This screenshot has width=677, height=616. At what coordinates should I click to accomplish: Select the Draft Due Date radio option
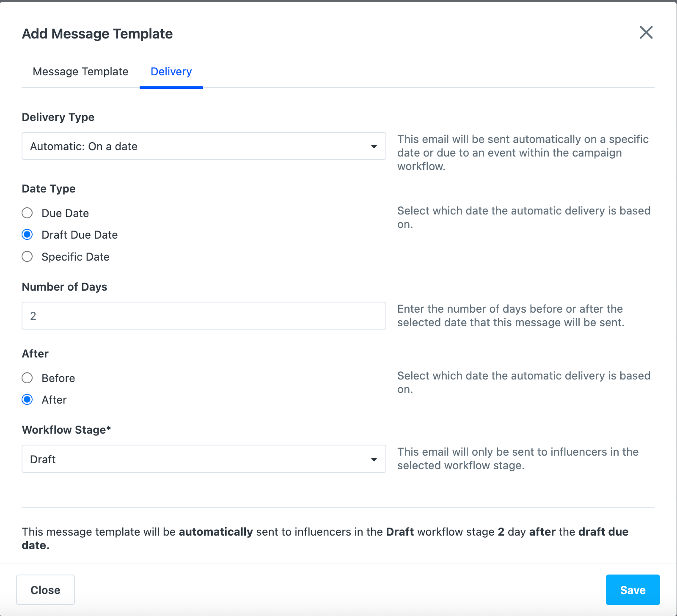(28, 235)
